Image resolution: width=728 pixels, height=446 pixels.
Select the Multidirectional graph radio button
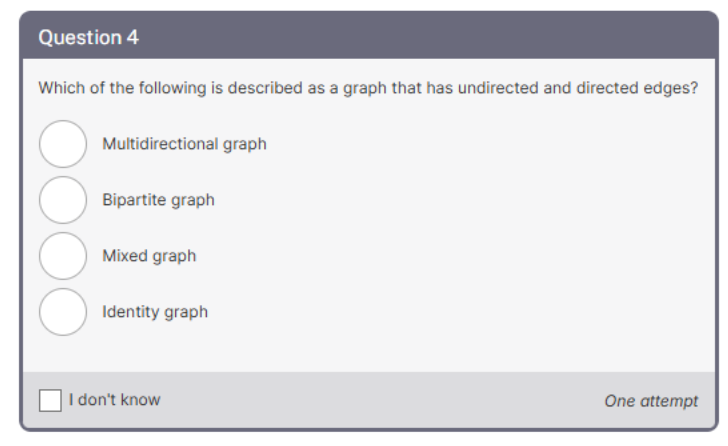tap(63, 144)
